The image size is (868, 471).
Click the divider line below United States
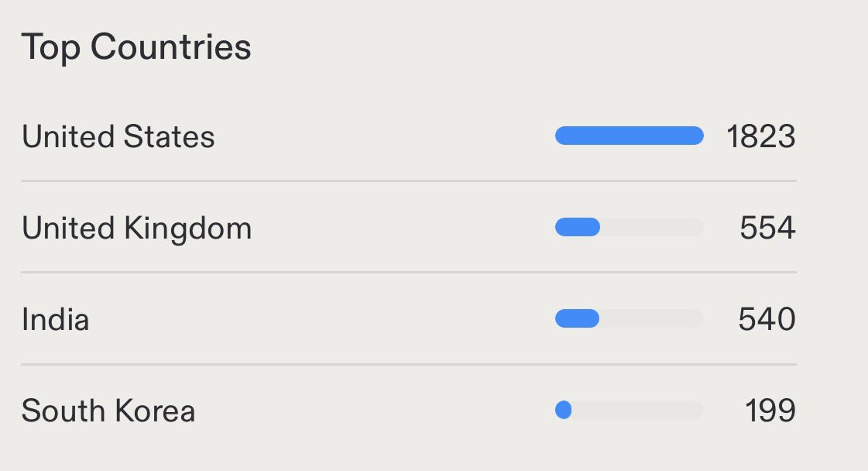pyautogui.click(x=409, y=180)
